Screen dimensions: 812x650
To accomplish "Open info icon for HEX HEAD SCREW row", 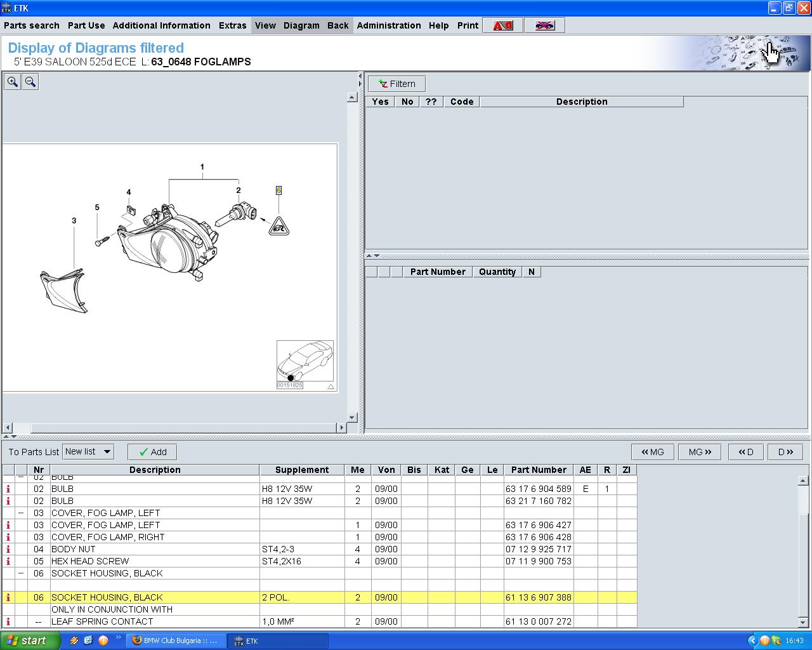I will pos(8,561).
